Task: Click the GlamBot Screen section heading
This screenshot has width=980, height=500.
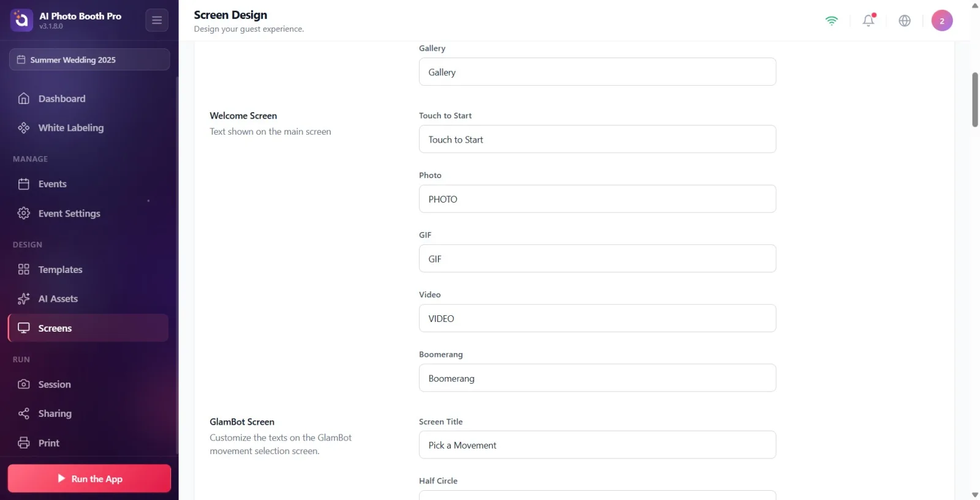Action: [x=242, y=422]
